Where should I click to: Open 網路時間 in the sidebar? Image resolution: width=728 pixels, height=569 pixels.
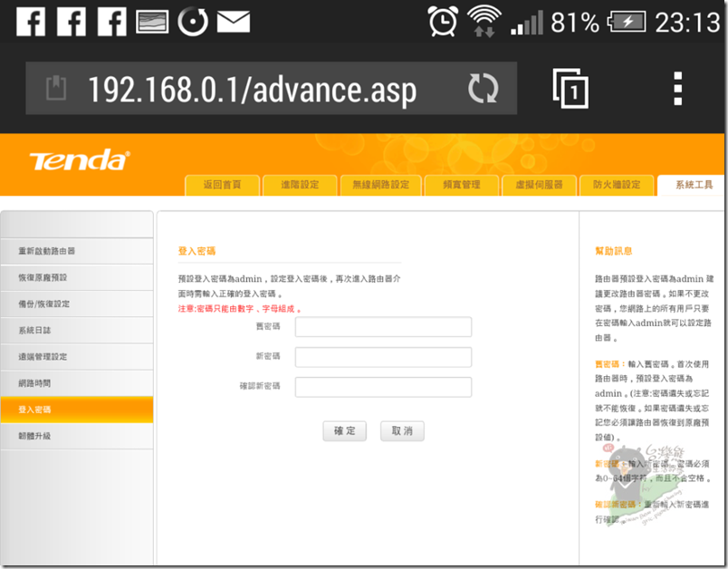(x=77, y=383)
